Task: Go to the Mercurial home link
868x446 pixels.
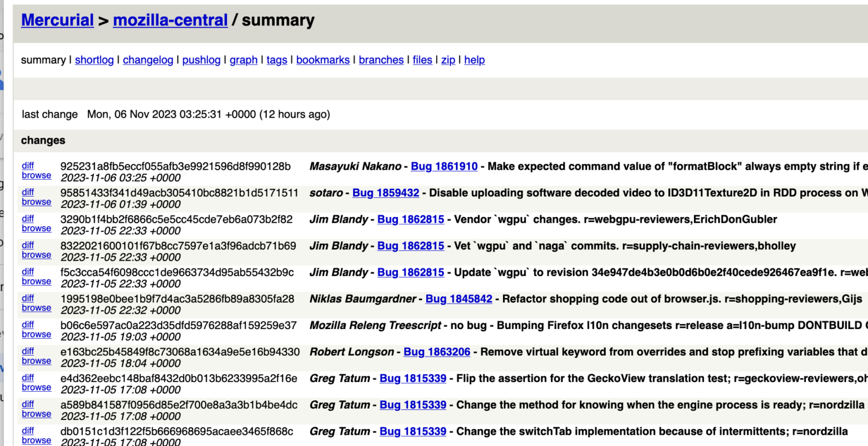Action: point(57,20)
